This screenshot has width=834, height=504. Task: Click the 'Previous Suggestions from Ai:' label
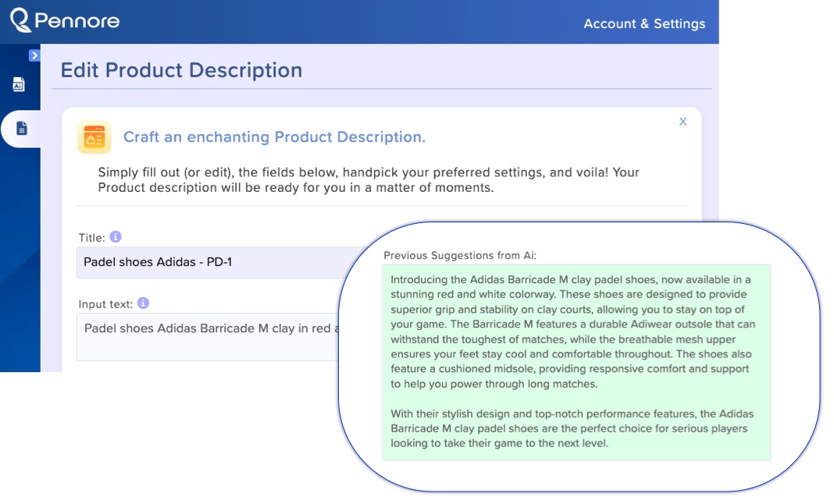460,255
